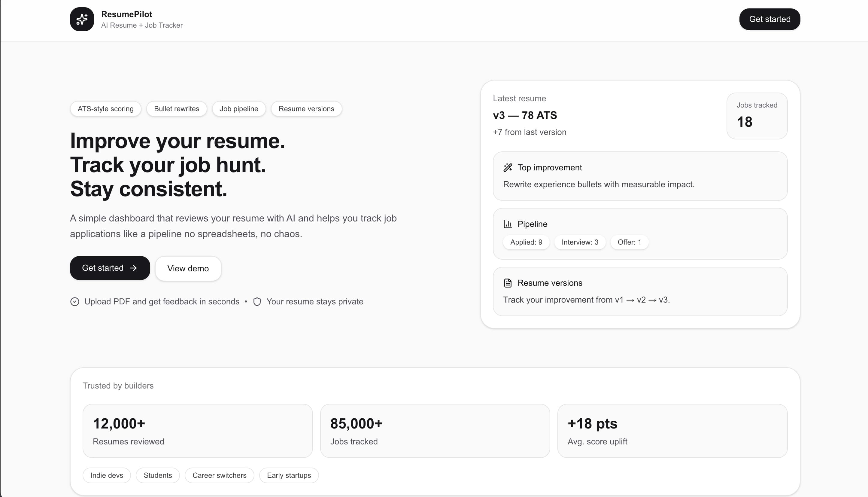The width and height of the screenshot is (868, 497).
Task: Click the Applied: 9 pipeline chip
Action: coord(526,242)
